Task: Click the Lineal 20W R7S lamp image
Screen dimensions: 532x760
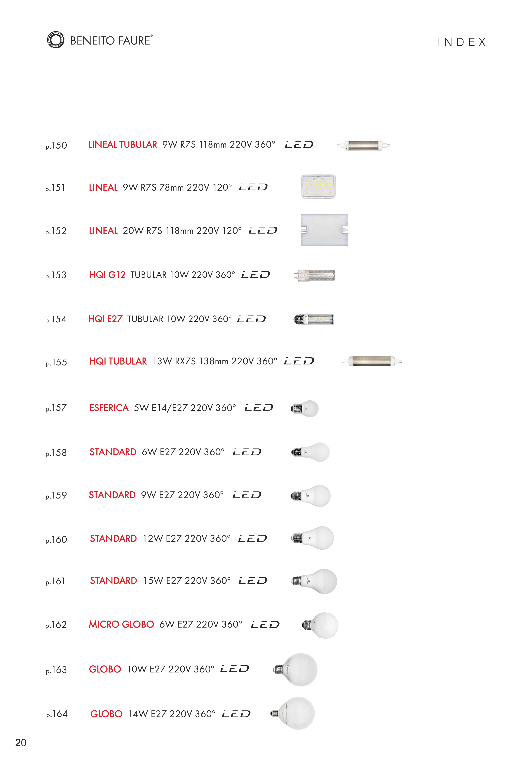Action: click(x=324, y=230)
